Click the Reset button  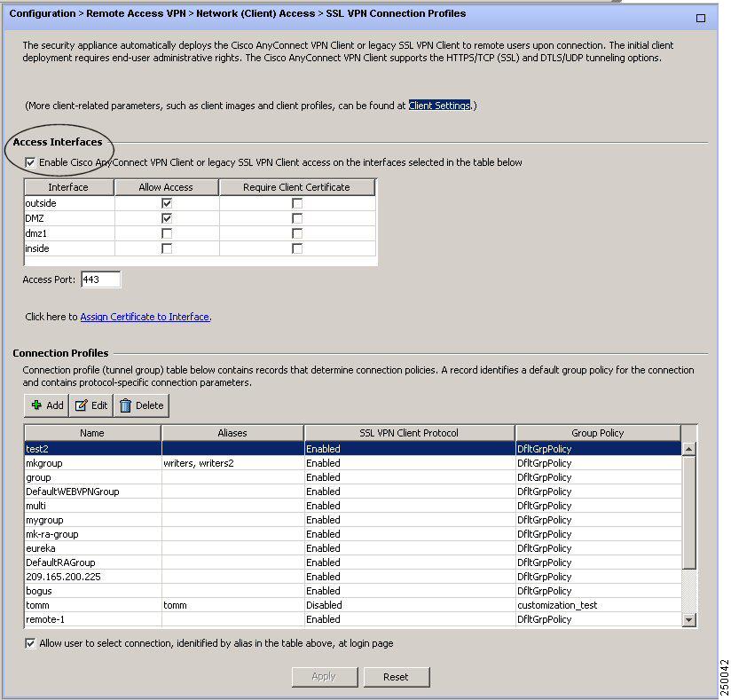click(x=397, y=677)
